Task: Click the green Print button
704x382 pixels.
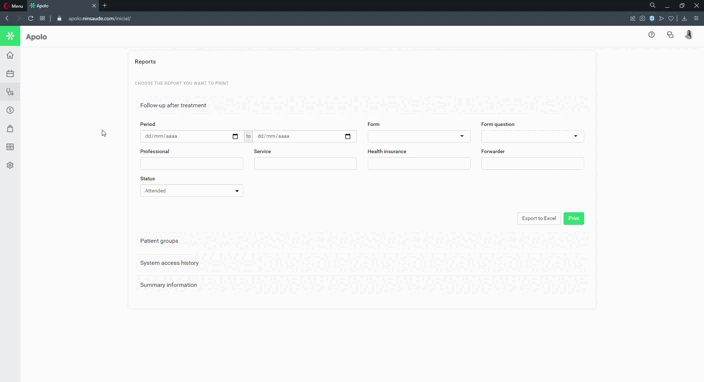Action: tap(574, 219)
